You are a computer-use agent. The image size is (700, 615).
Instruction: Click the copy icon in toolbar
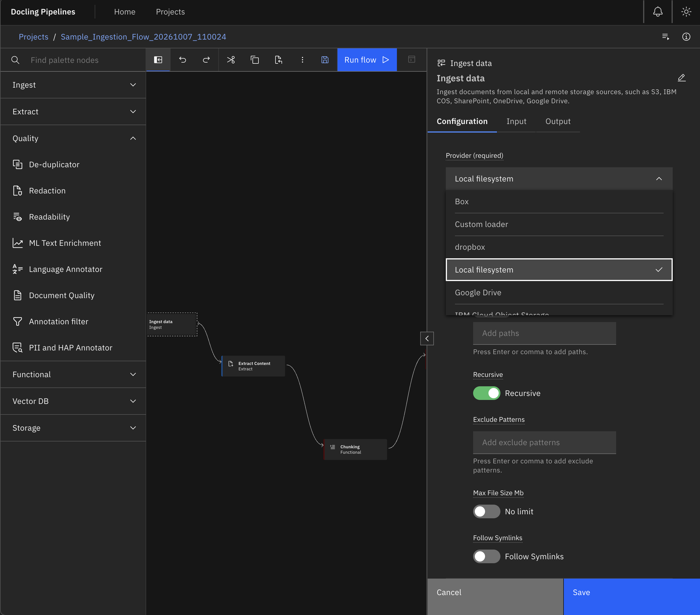pos(255,60)
